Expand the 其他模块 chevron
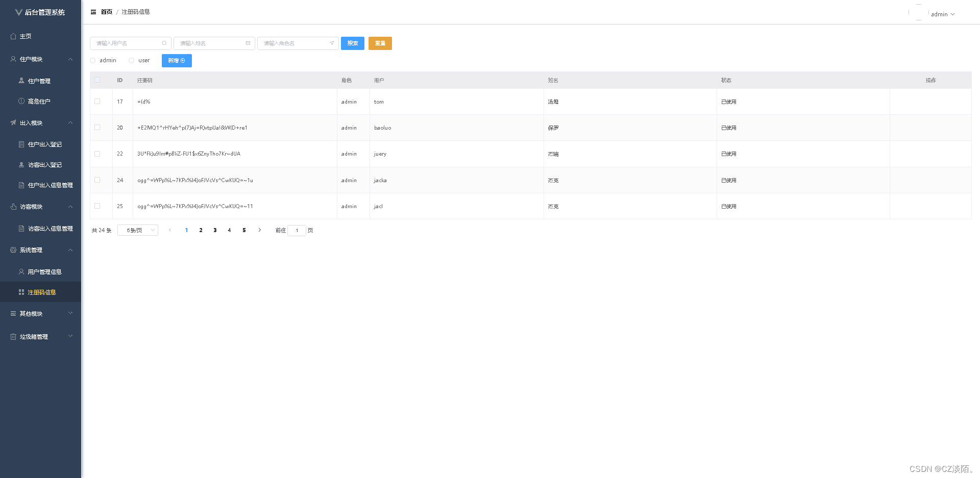 click(x=70, y=313)
